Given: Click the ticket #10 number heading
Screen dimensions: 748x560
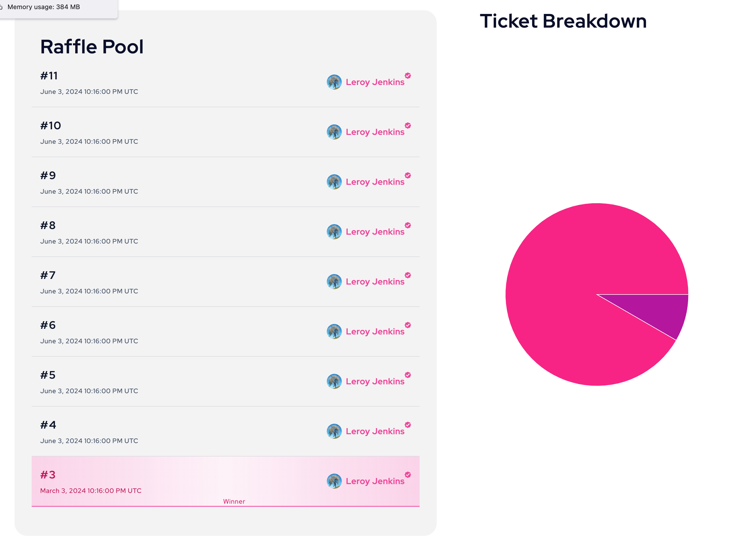Looking at the screenshot, I should pyautogui.click(x=51, y=126).
